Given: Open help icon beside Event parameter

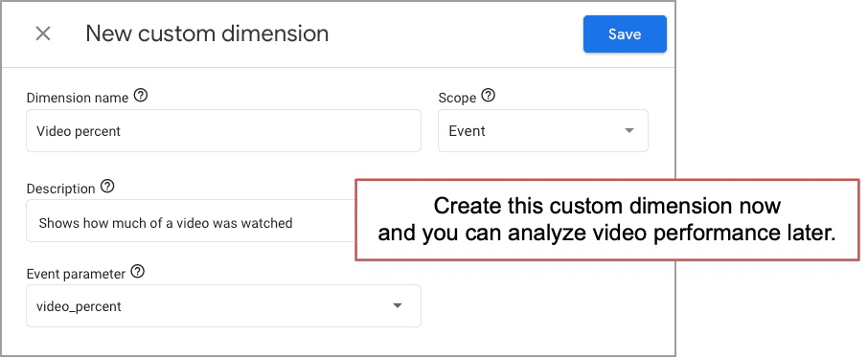Looking at the screenshot, I should click(137, 272).
